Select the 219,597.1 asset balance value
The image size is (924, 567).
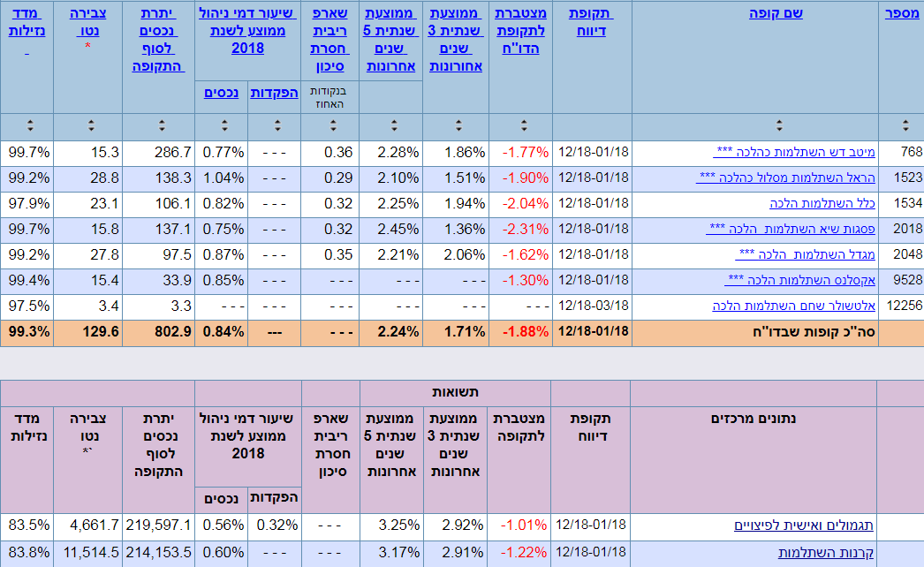click(158, 525)
